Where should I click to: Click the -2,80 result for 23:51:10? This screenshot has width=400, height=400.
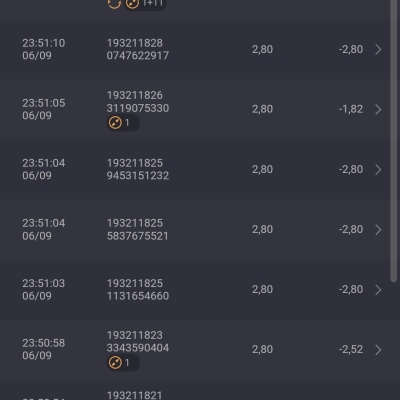(x=351, y=49)
